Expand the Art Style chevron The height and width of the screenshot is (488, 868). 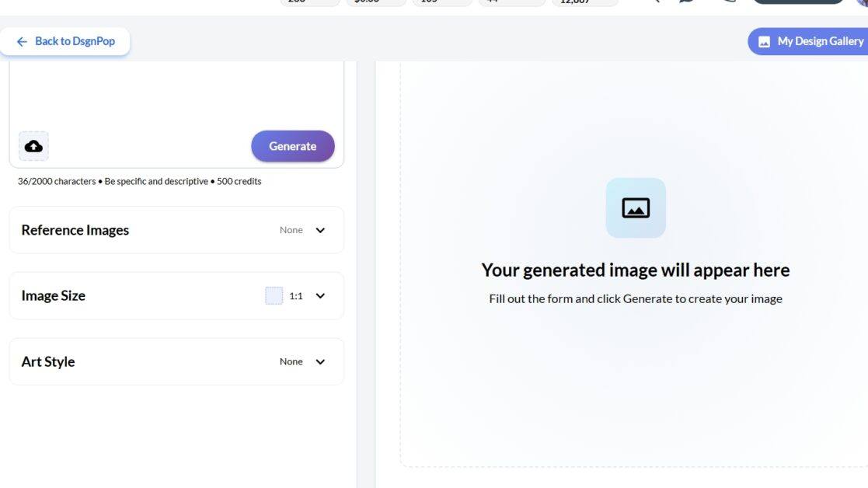[320, 362]
